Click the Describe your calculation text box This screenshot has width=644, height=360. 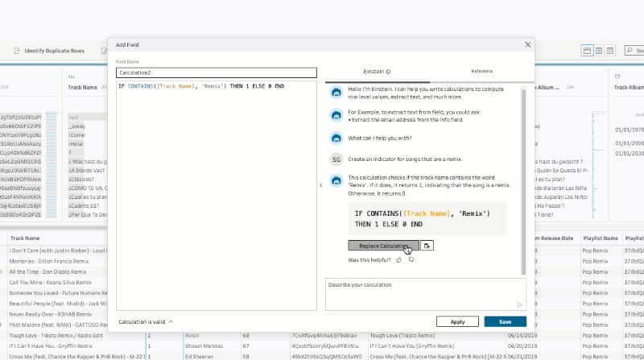(x=419, y=294)
